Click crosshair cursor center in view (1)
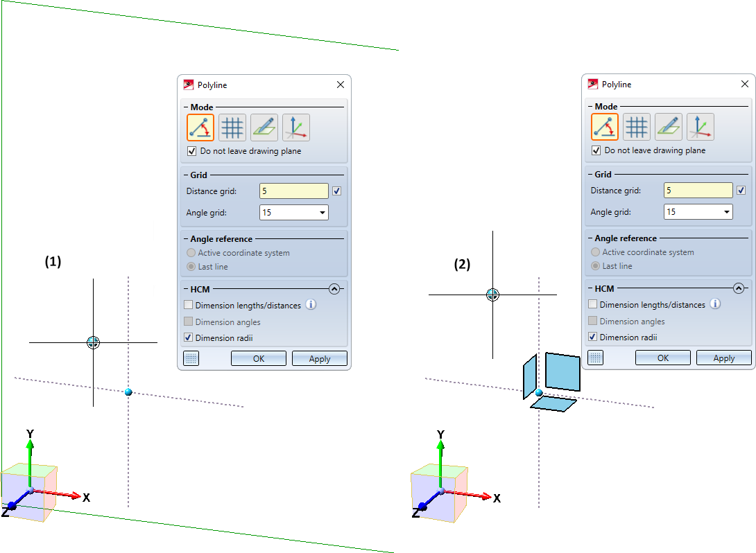 [x=93, y=342]
